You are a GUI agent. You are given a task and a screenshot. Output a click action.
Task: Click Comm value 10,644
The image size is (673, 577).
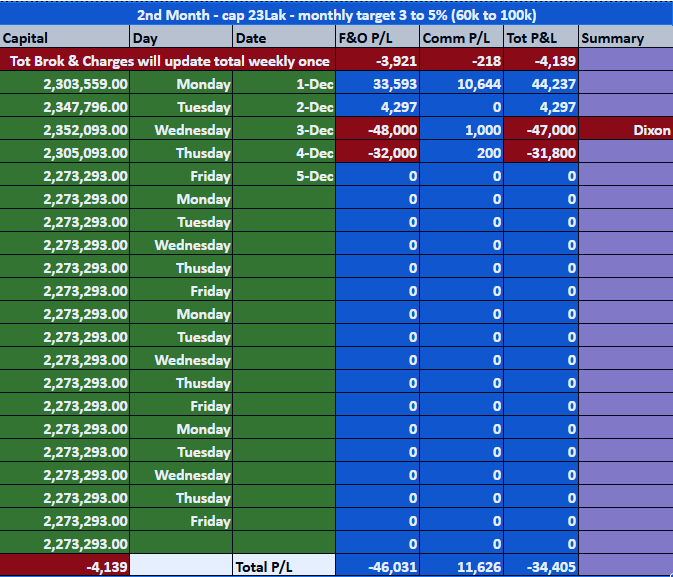(461, 83)
